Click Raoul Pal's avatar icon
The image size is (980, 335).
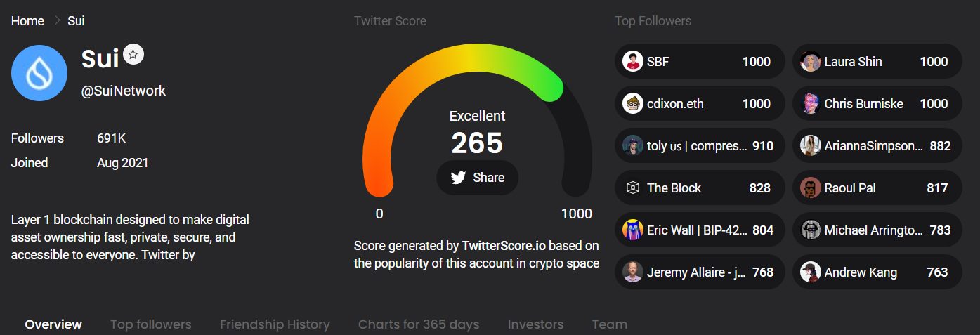pyautogui.click(x=811, y=188)
